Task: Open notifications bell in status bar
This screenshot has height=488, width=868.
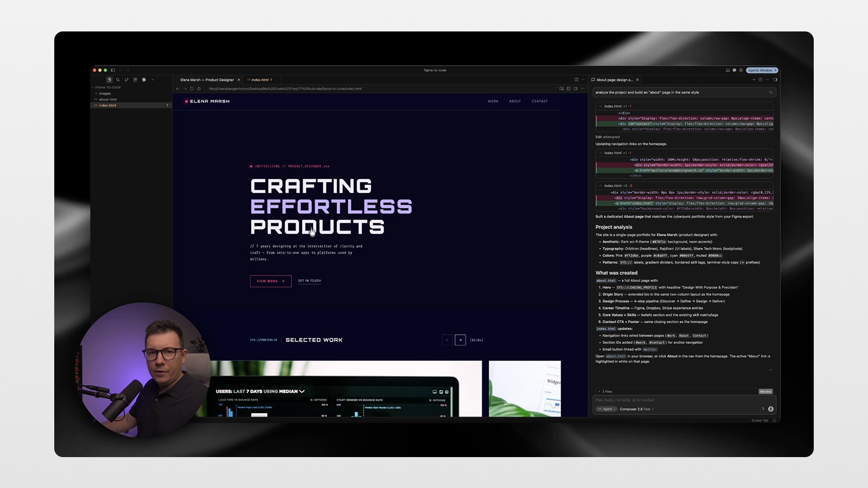Action: click(x=775, y=420)
